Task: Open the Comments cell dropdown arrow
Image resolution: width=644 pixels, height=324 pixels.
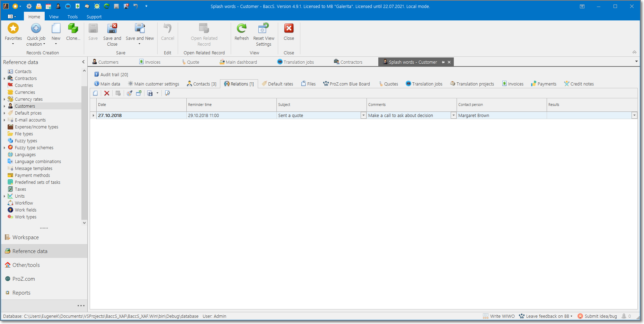Action: click(x=453, y=116)
